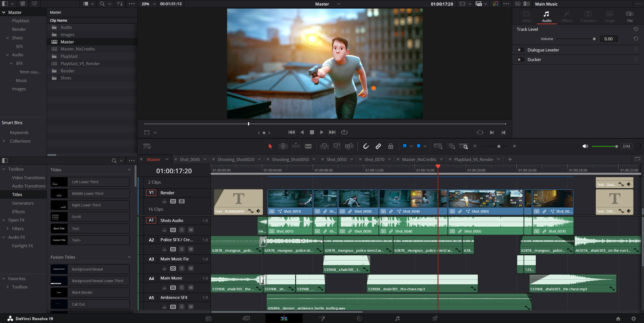This screenshot has height=323, width=644.
Task: Toggle linked selection chain icon
Action: (378, 146)
